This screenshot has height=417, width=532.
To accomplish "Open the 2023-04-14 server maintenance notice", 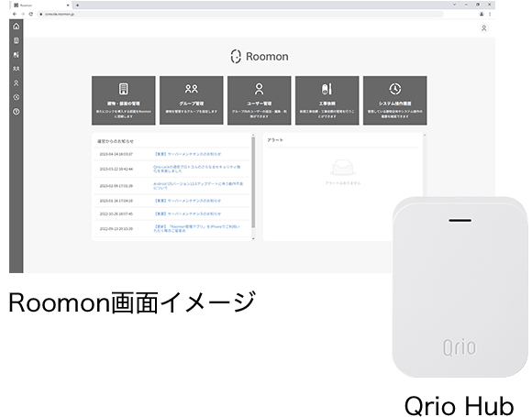I will (188, 154).
